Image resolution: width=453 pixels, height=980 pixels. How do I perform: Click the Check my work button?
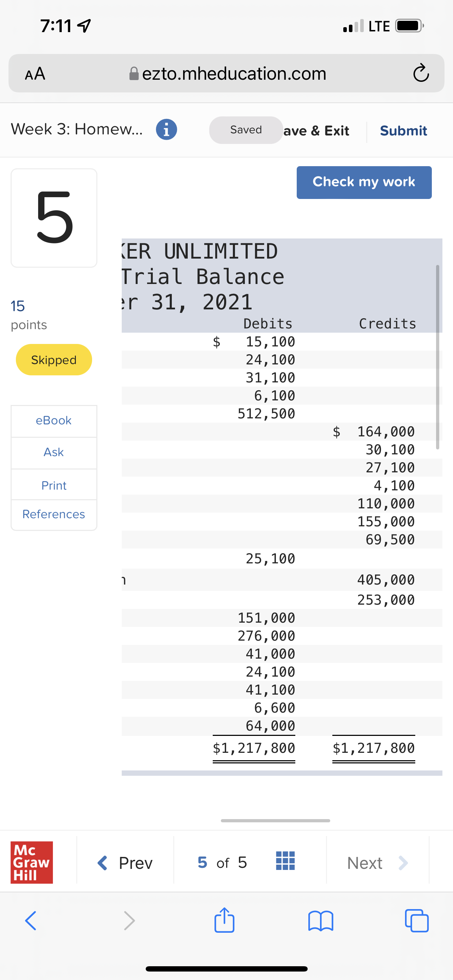click(364, 182)
